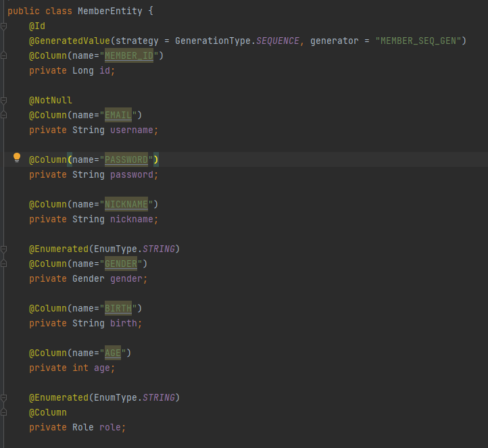Viewport: 488px width, 448px height.
Task: Click the id field name
Action: [105, 71]
